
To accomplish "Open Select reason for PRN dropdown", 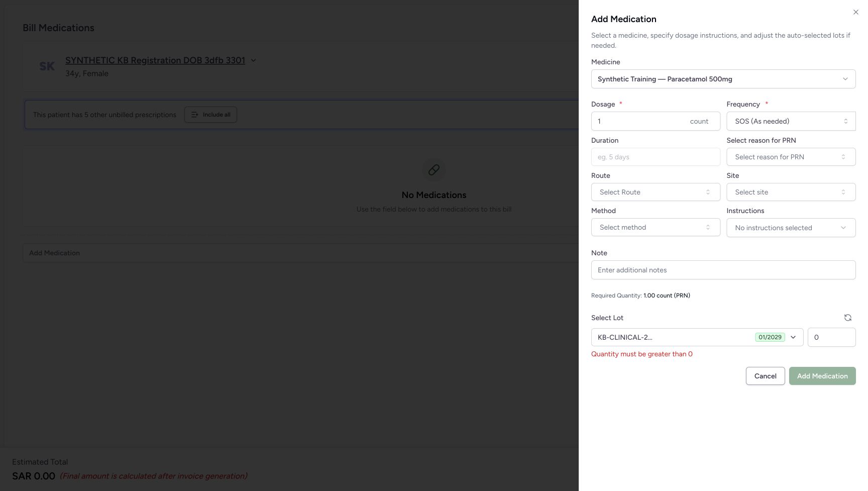I will tap(791, 157).
